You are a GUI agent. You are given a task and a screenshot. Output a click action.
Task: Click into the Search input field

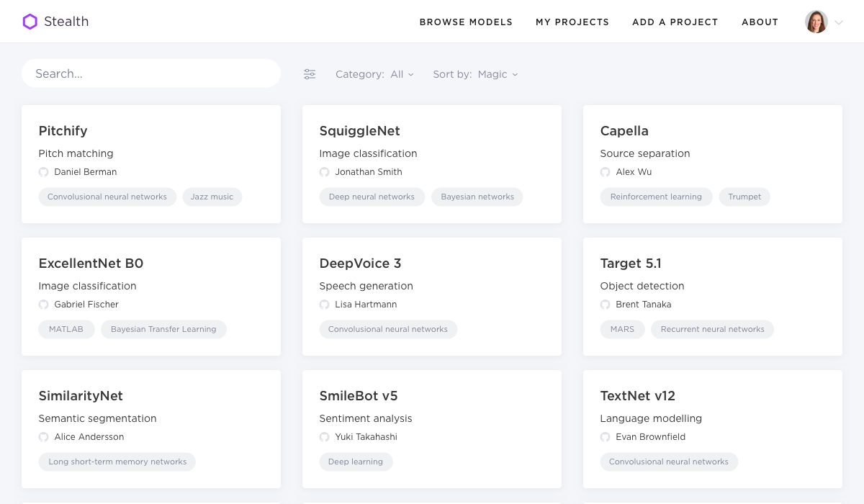(x=151, y=73)
